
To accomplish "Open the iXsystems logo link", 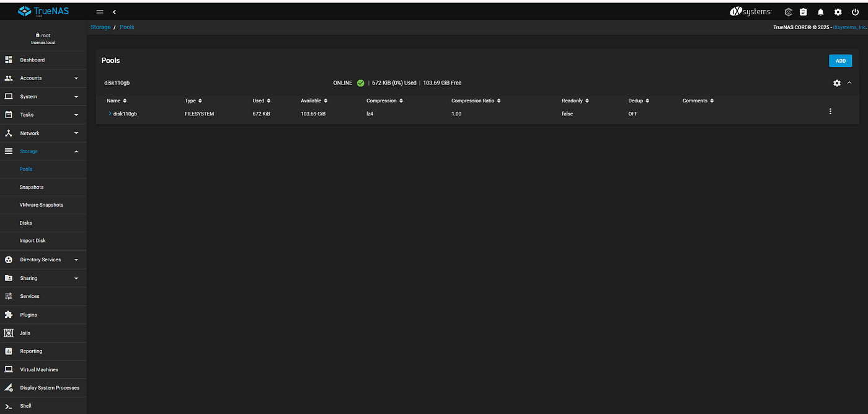I will click(751, 12).
